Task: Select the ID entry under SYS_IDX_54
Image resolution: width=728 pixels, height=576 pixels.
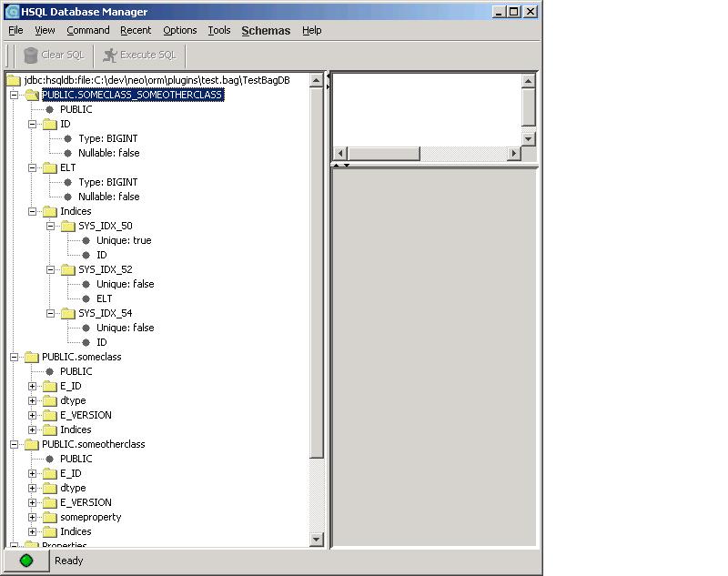Action: (x=102, y=342)
